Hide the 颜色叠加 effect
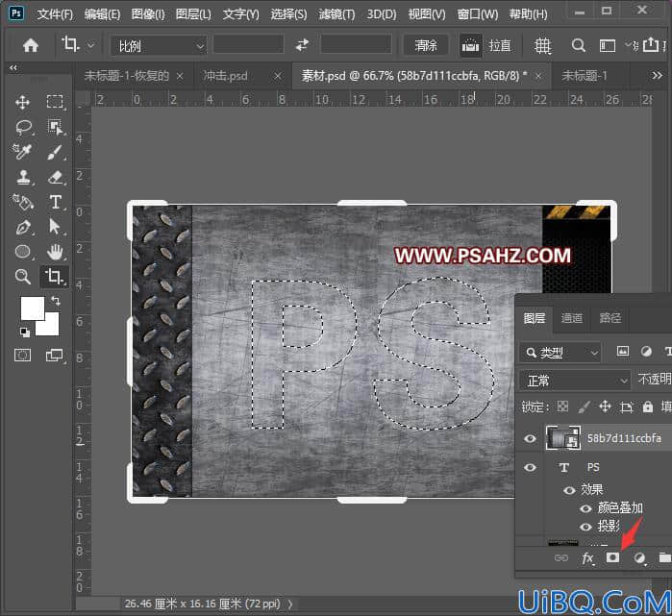This screenshot has width=672, height=616. click(585, 509)
